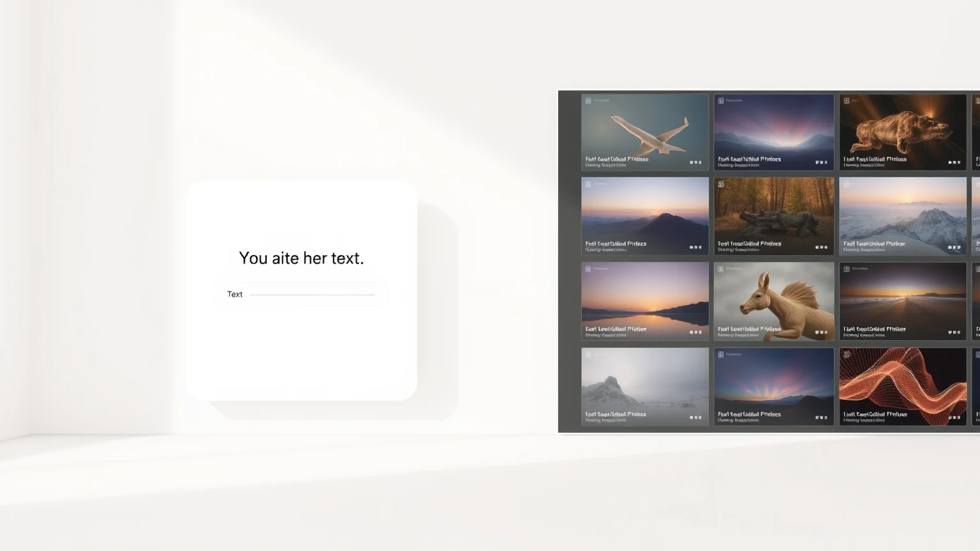Open the options dots on the foggy mountain card
Viewport: 980px width, 551px height.
695,418
